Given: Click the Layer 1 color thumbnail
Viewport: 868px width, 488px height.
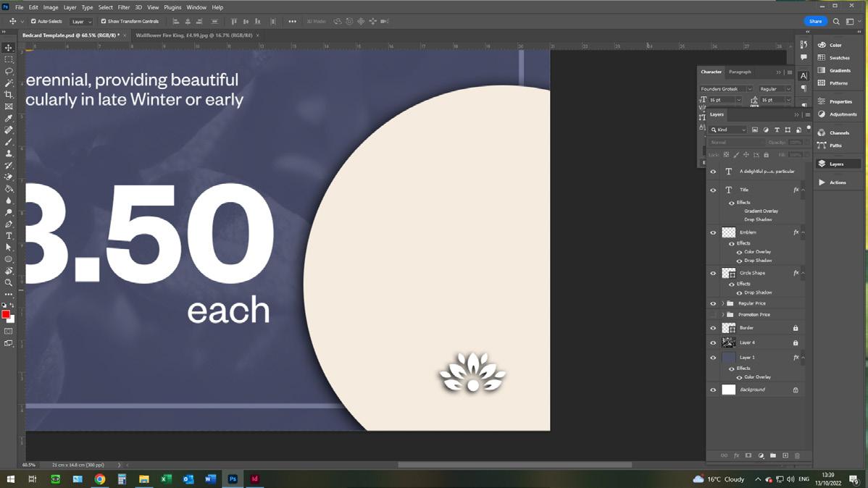Looking at the screenshot, I should click(x=728, y=358).
